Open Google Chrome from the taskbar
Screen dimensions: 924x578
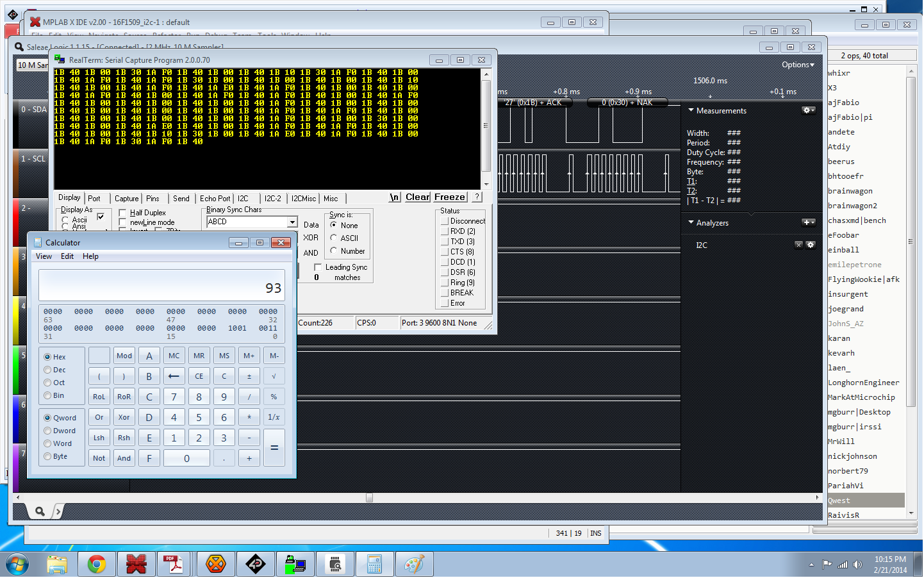coord(97,564)
